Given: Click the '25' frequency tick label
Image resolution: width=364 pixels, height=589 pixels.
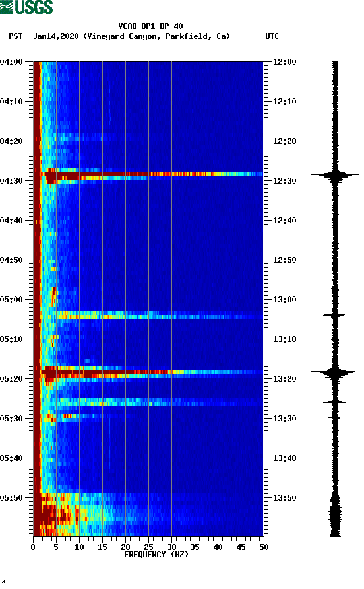Looking at the screenshot, I should (x=148, y=547).
